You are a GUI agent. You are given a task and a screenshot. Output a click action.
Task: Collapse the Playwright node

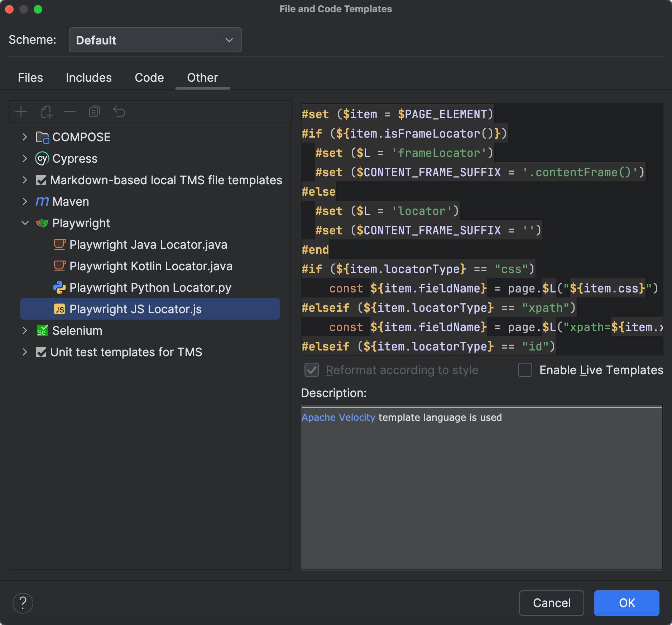pyautogui.click(x=24, y=223)
